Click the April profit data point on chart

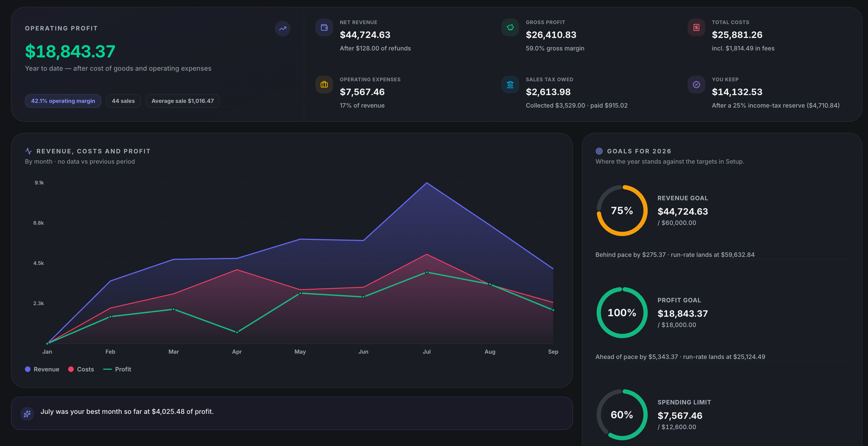[x=237, y=332]
